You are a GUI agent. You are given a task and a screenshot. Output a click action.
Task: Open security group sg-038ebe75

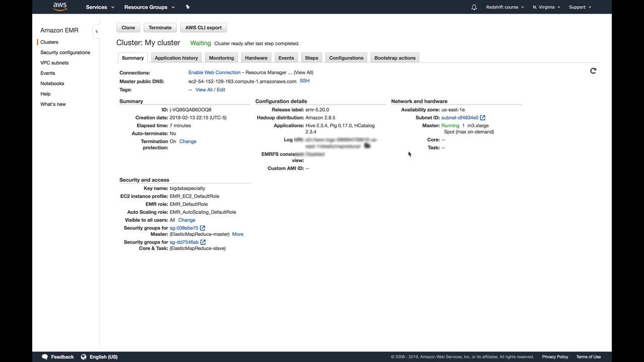[184, 228]
